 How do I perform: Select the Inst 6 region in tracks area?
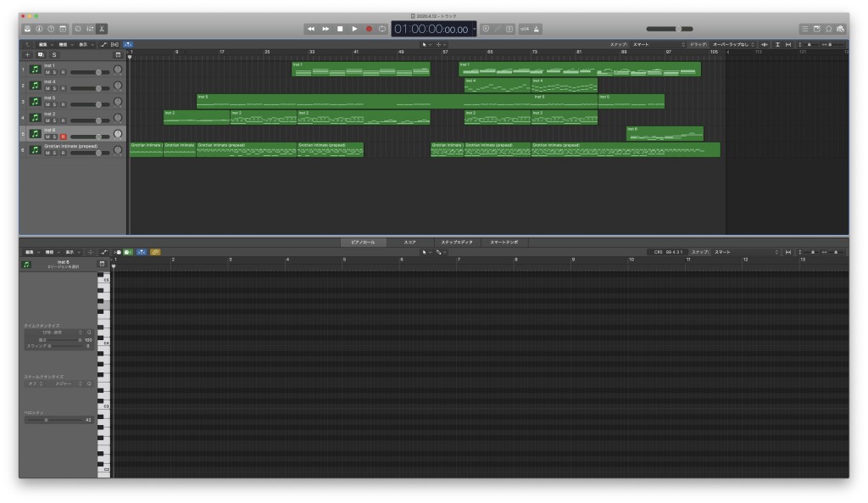tap(665, 133)
